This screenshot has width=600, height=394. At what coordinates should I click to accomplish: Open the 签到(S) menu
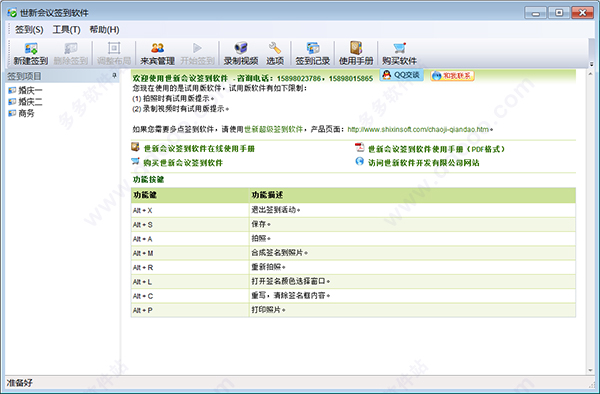tap(29, 29)
